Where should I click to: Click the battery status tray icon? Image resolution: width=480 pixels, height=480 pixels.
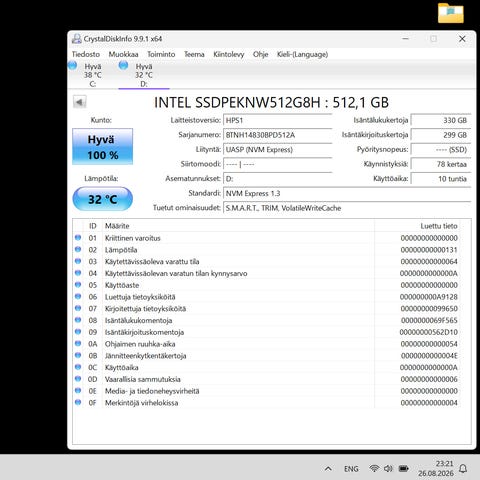coord(404,468)
